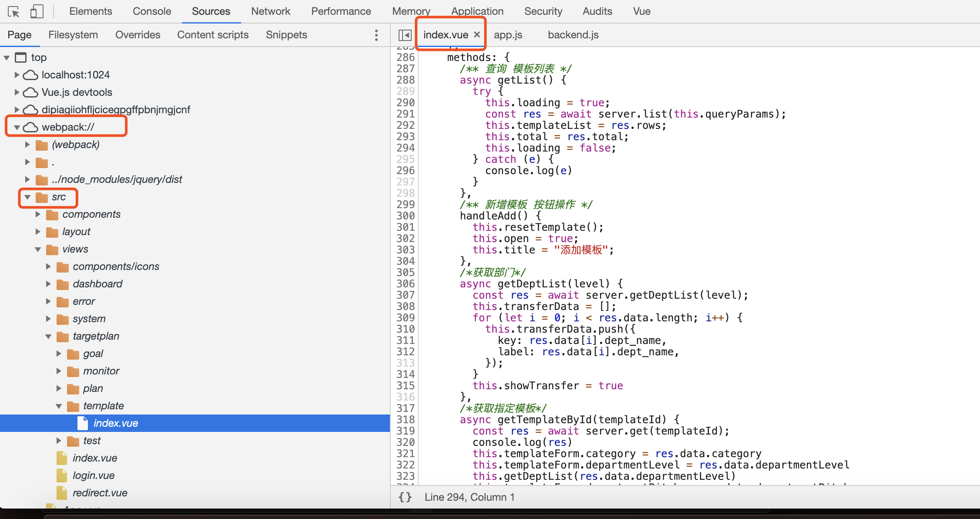The width and height of the screenshot is (980, 519).
Task: Click line number 306 to set breakpoint
Action: pos(405,284)
